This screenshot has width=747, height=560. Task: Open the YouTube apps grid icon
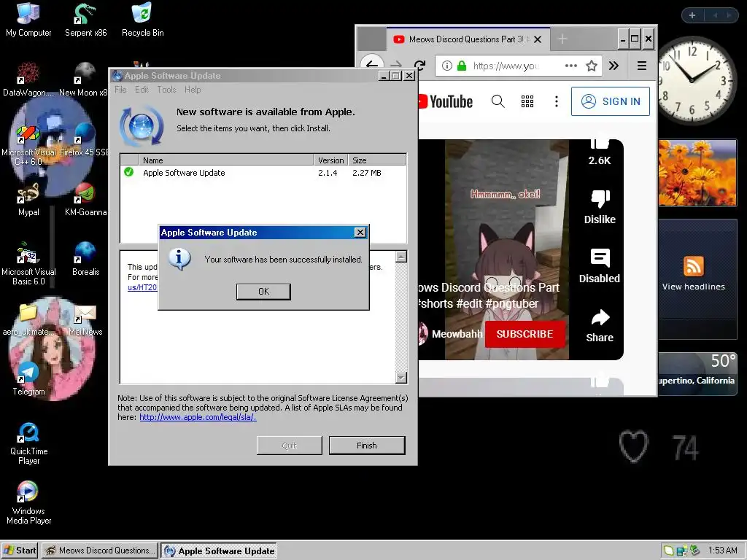(x=527, y=101)
